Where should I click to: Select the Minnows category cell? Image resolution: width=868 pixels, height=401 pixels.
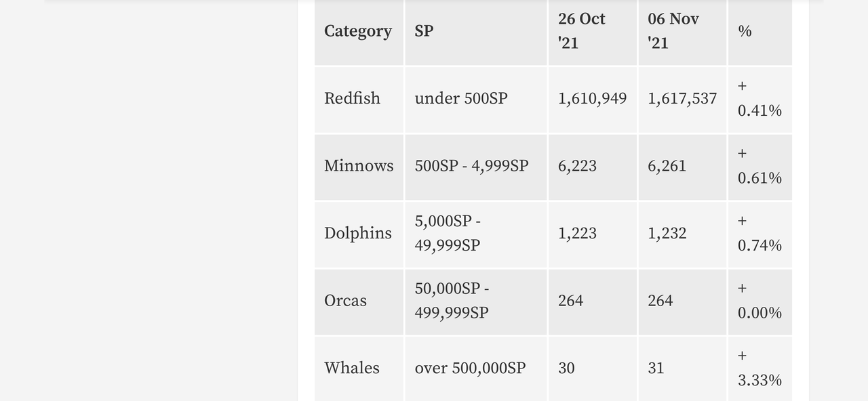pos(359,166)
